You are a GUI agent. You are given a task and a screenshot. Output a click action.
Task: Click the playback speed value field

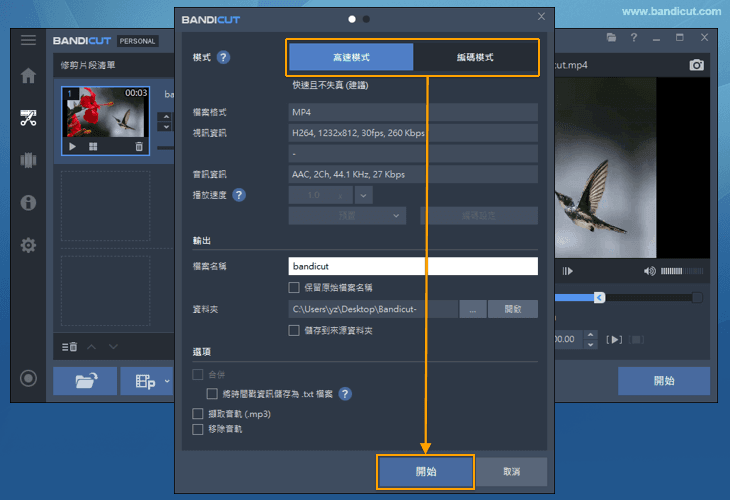pos(320,195)
